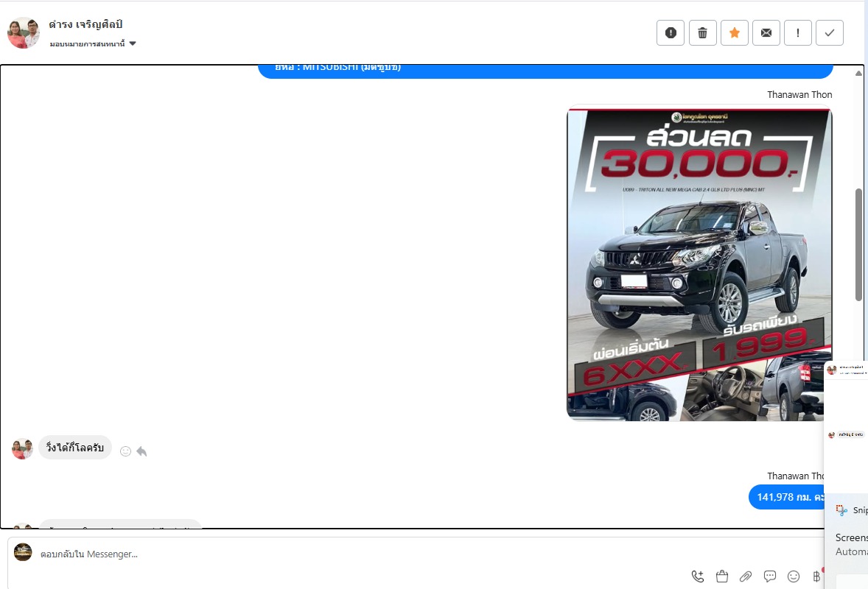Open the assign conversation dropdown
The height and width of the screenshot is (589, 868).
[x=93, y=43]
